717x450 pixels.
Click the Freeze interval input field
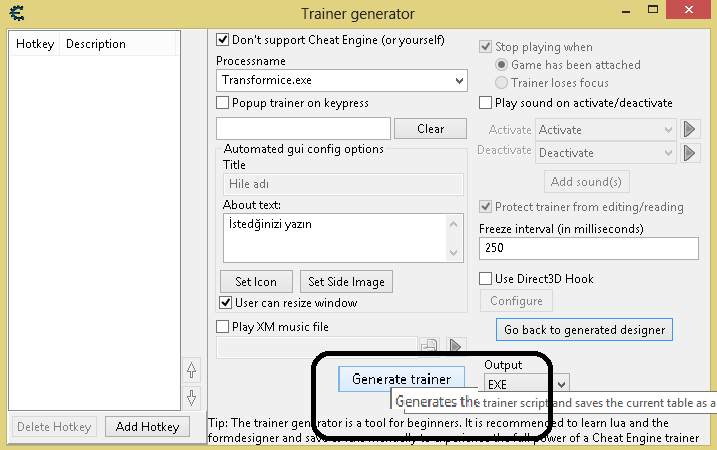pyautogui.click(x=589, y=248)
